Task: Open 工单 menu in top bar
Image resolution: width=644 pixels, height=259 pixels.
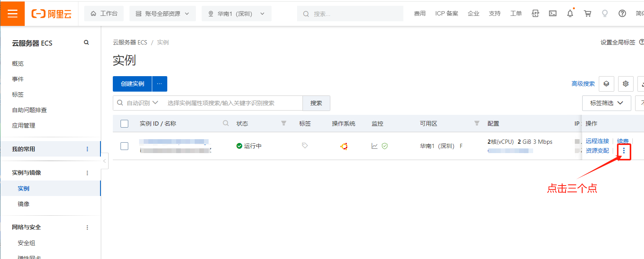Action: (x=516, y=14)
